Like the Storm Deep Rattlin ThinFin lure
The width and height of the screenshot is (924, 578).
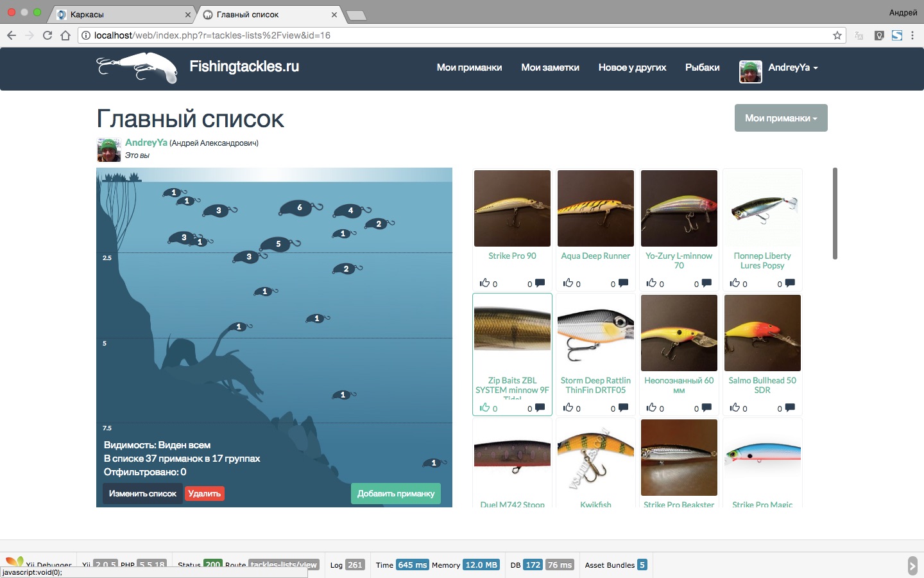(568, 408)
